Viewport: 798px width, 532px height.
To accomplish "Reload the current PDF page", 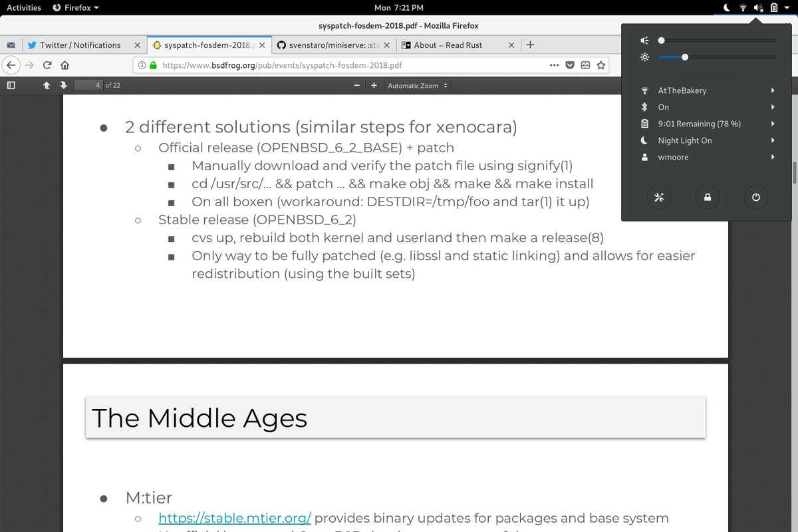I will tap(47, 65).
